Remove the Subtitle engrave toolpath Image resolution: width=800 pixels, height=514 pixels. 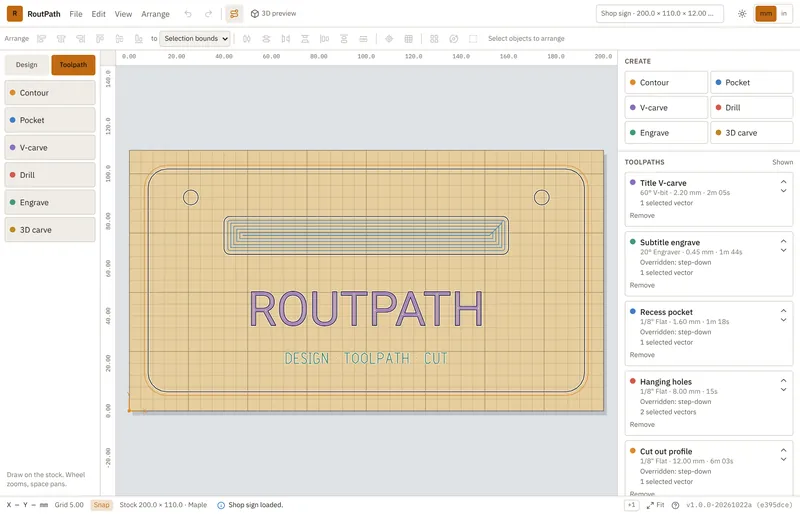click(x=642, y=285)
